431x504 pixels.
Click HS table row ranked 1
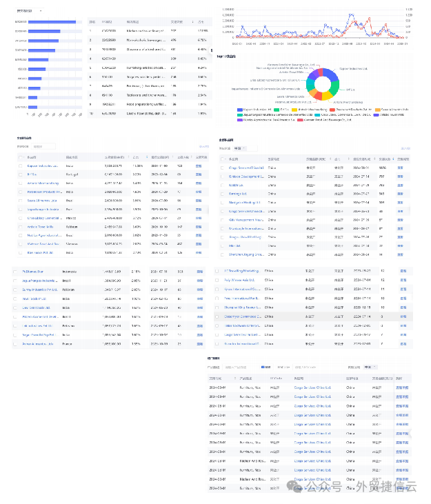150,31
